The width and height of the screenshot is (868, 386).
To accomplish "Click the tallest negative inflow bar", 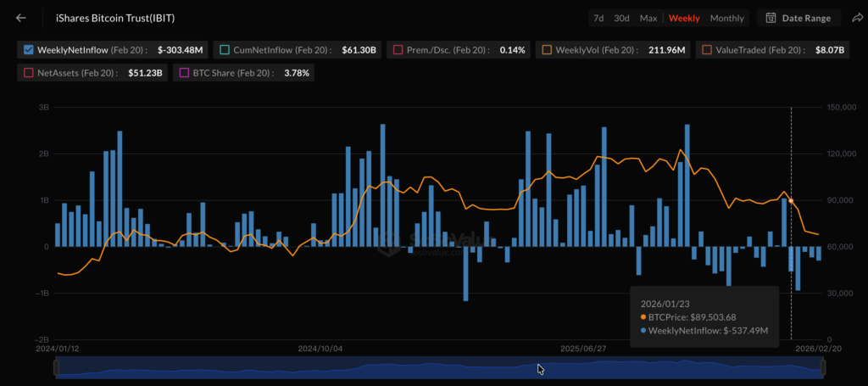I will point(465,273).
